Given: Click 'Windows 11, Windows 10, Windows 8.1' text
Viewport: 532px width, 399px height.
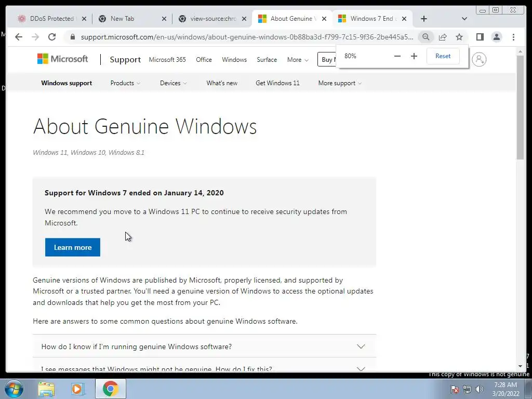Looking at the screenshot, I should [x=88, y=153].
